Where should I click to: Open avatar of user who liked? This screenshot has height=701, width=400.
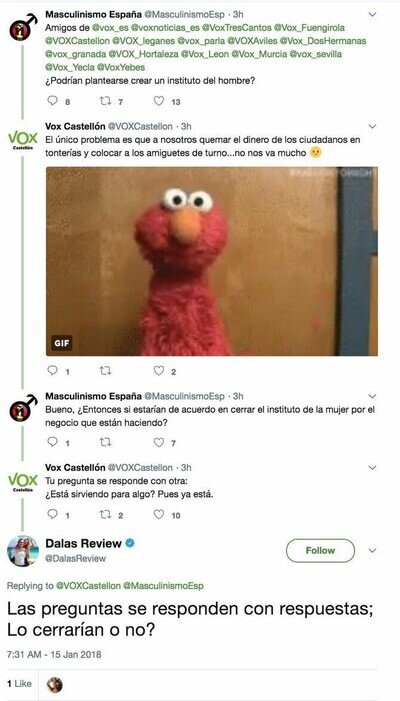[x=55, y=684]
